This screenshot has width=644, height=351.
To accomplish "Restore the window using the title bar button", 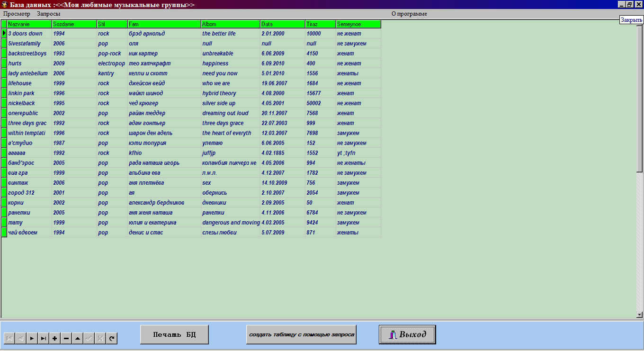I will point(629,4).
